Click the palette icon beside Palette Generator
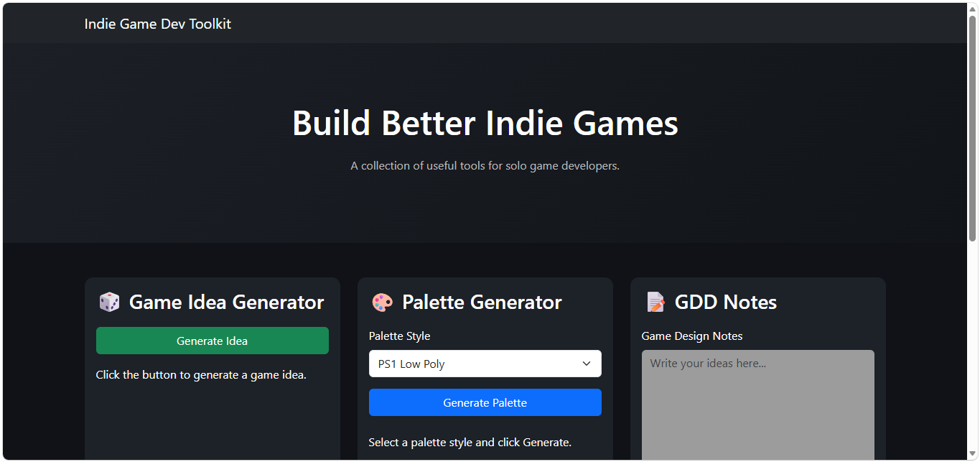980x462 pixels. (382, 302)
